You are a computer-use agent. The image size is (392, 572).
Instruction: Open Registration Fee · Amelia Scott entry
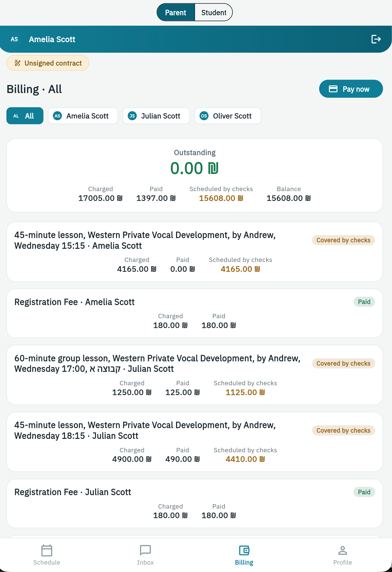195,313
